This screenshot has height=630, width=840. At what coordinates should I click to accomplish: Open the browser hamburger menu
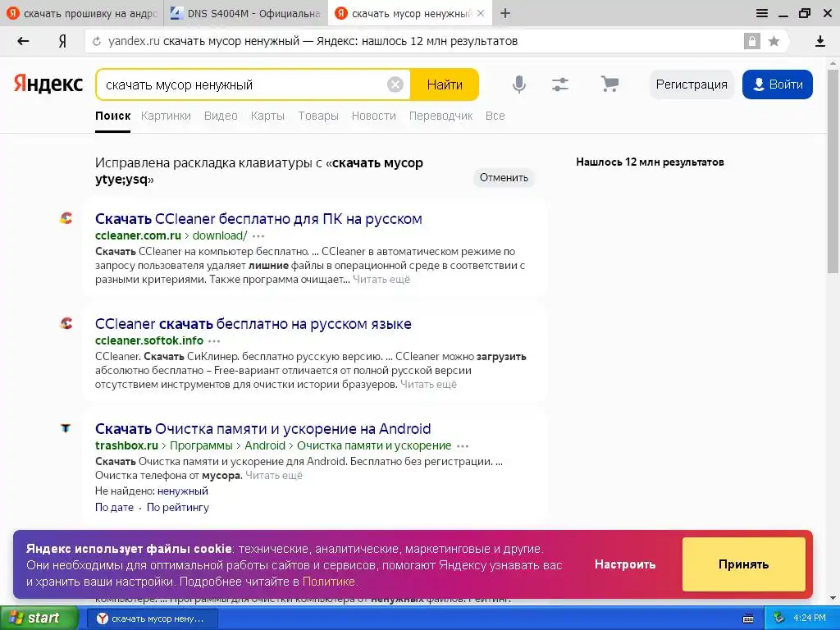point(762,13)
